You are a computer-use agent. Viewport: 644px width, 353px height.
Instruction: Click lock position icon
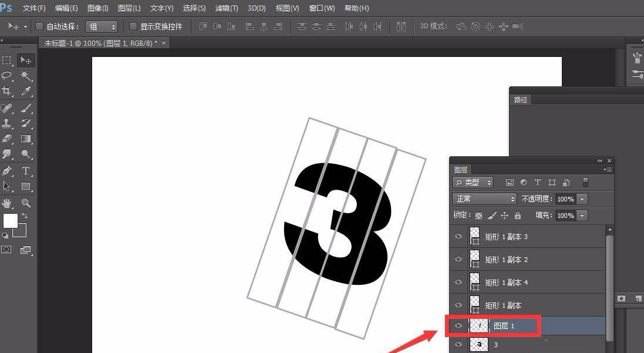point(505,216)
